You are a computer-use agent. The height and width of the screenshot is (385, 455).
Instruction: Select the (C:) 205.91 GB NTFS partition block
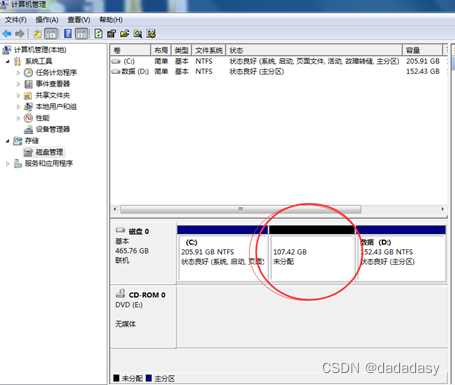[x=222, y=253]
